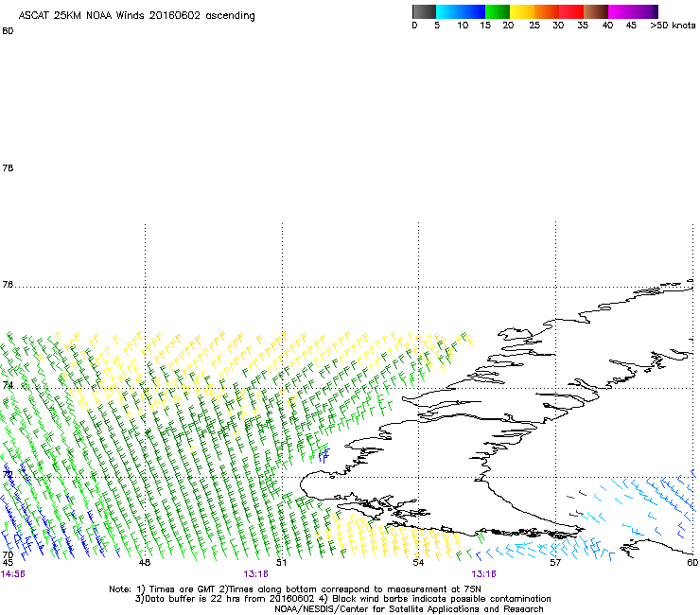Click the "60" longitude label at bottom right

point(692,562)
